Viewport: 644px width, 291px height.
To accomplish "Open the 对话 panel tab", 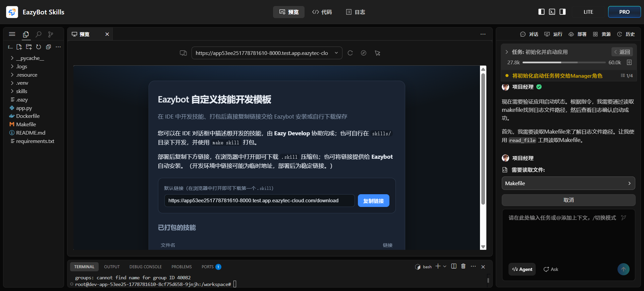I will click(x=529, y=34).
